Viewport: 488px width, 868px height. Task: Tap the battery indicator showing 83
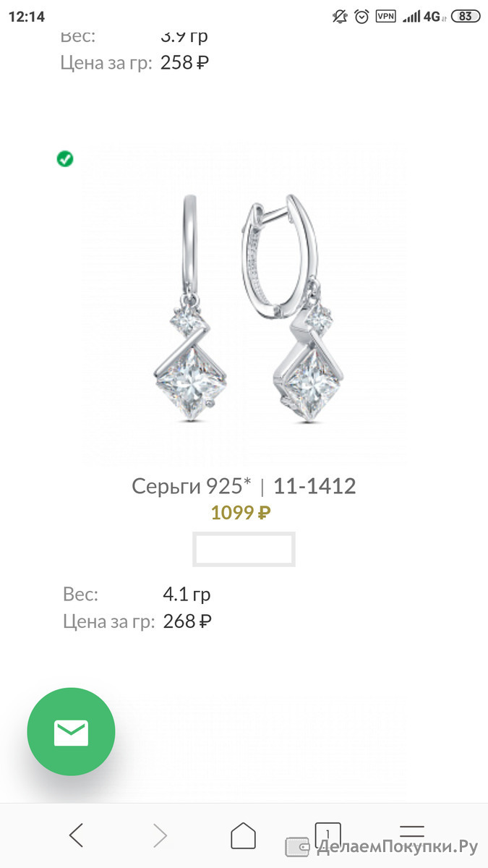[x=466, y=16]
